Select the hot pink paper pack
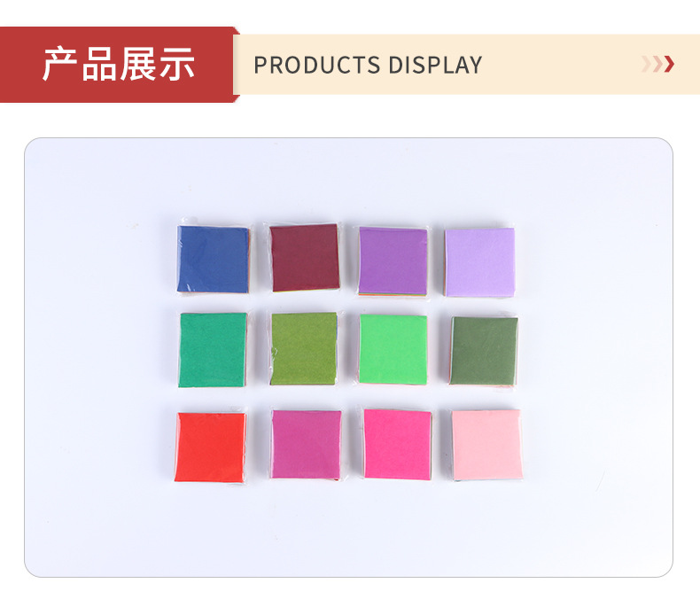This screenshot has width=700, height=591. coord(398,445)
